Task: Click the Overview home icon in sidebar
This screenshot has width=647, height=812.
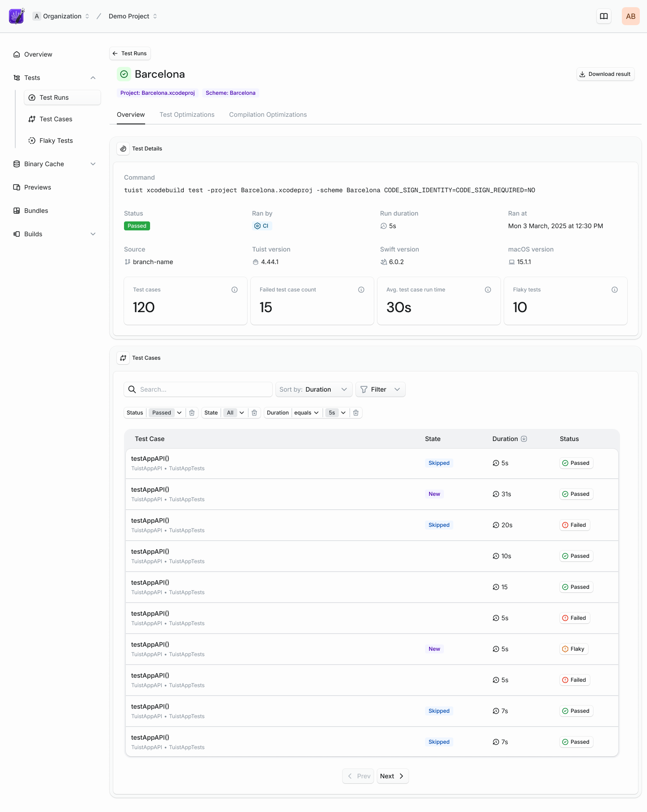Action: coord(17,54)
